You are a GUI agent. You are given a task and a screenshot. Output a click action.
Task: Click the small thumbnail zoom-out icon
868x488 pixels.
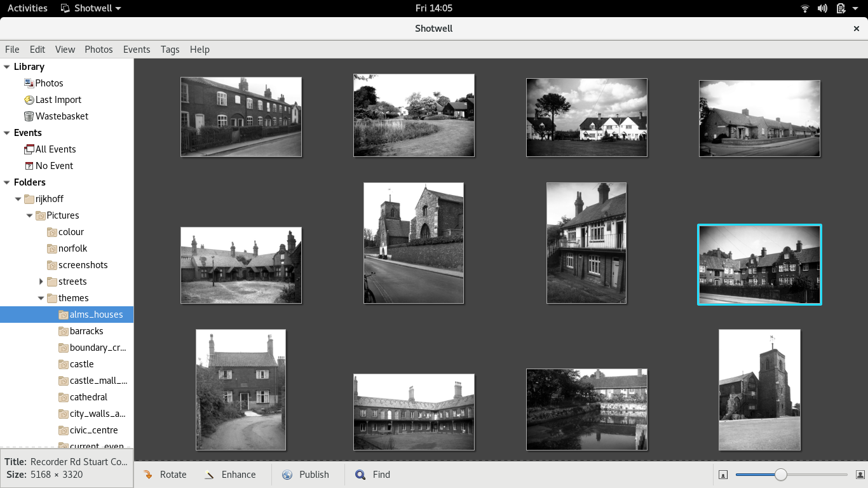(723, 475)
